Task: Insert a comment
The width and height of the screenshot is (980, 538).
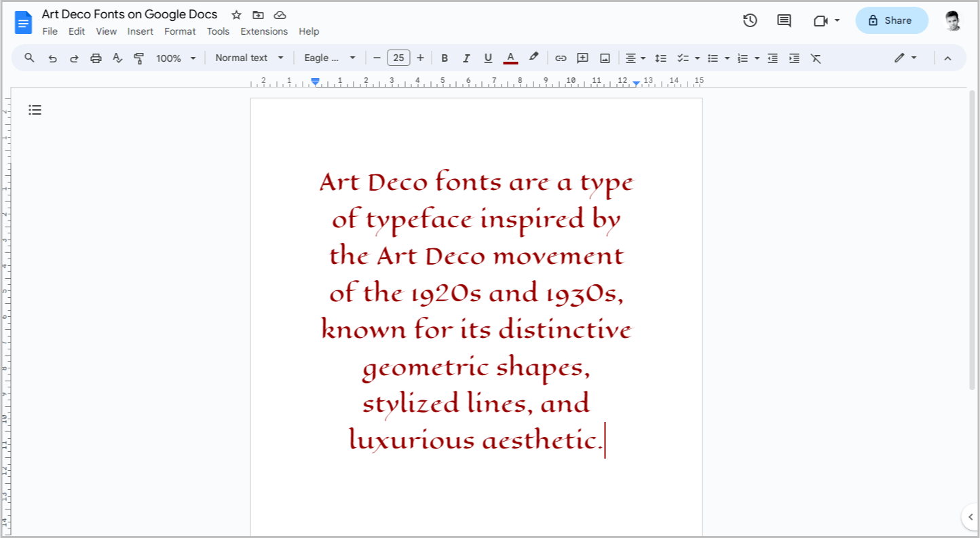Action: pyautogui.click(x=582, y=58)
